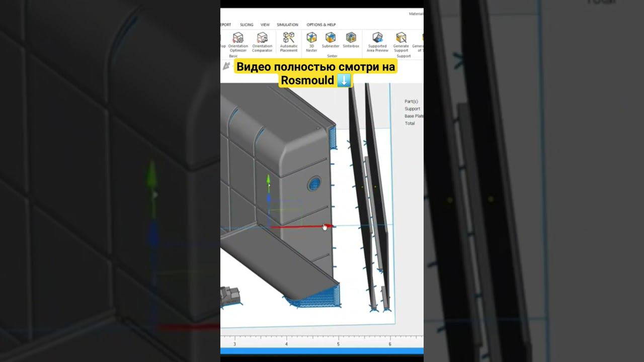This screenshot has height=362, width=644.
Task: Create a Sinterbox
Action: (351, 40)
